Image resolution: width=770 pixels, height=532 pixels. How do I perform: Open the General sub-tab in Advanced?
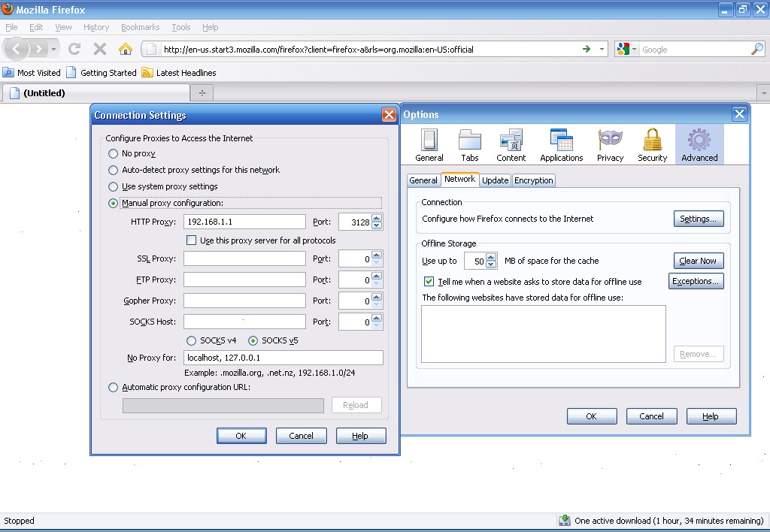click(423, 180)
